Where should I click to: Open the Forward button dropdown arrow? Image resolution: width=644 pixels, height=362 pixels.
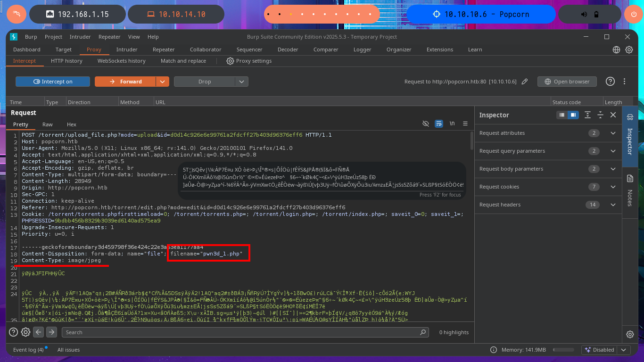coord(163,82)
